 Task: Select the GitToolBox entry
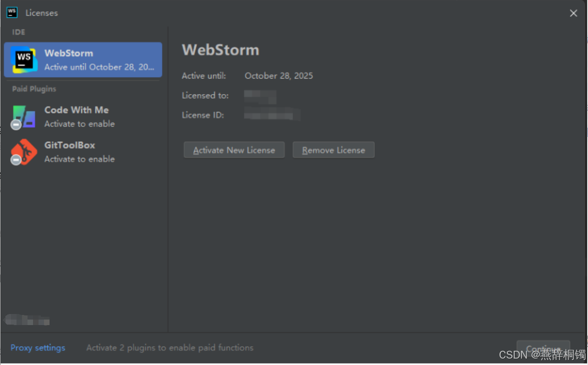(83, 152)
